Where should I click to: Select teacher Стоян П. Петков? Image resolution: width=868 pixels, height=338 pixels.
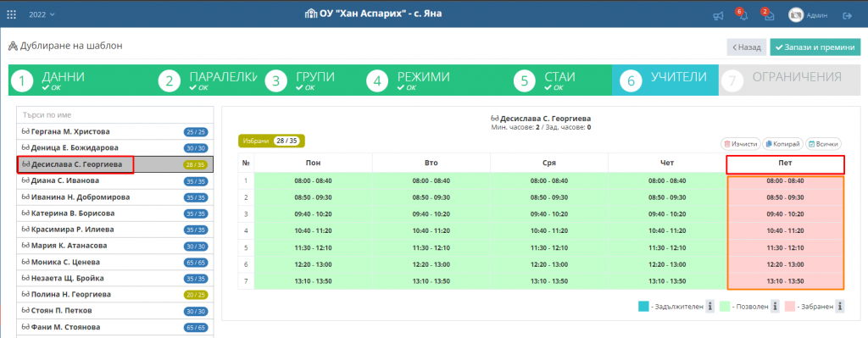click(115, 311)
